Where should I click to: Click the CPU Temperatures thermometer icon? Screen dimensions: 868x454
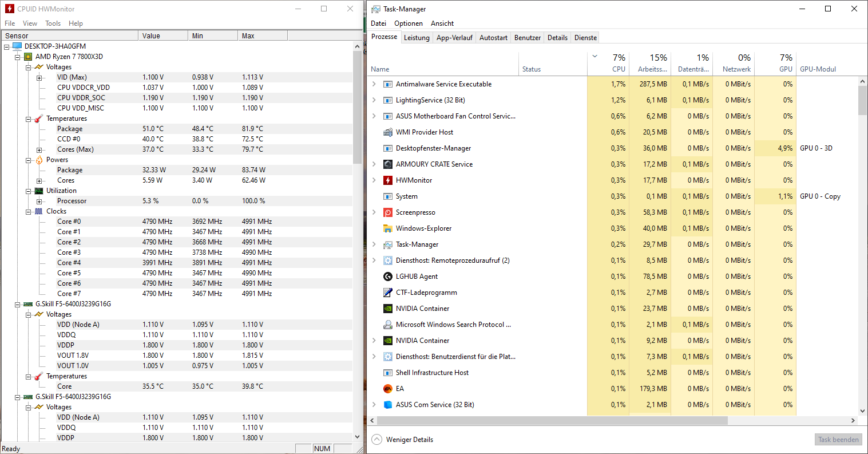(x=39, y=119)
